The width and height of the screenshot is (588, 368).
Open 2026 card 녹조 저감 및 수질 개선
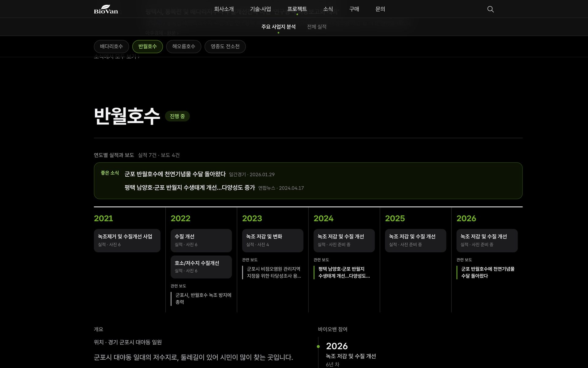pos(487,240)
